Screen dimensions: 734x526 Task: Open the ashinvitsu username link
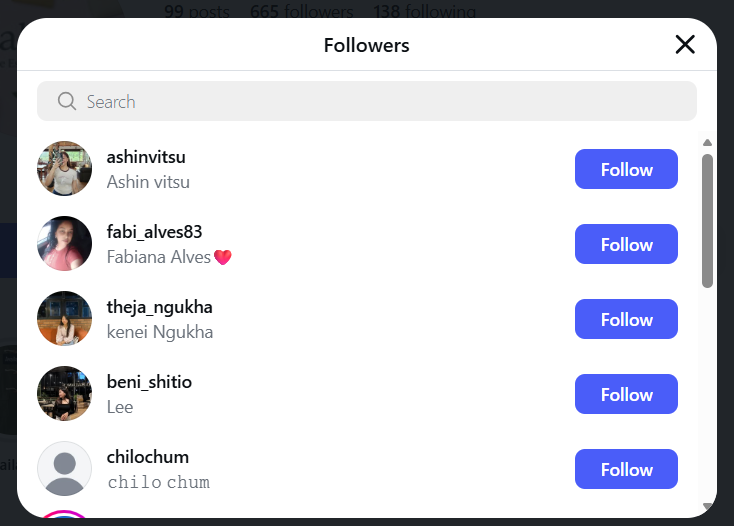[x=146, y=157]
